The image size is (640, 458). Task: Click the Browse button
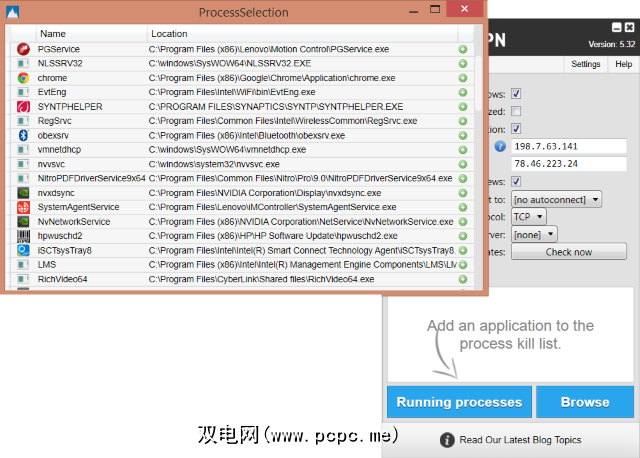click(585, 402)
